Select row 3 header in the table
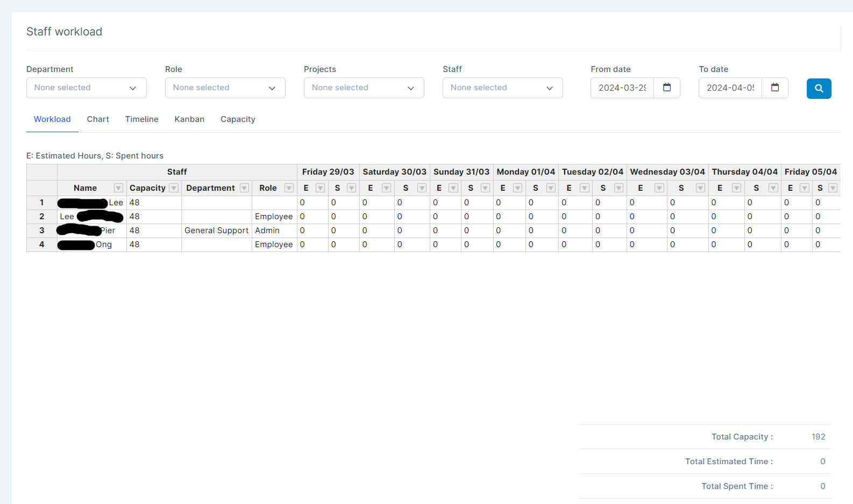This screenshot has width=853, height=504. point(42,231)
